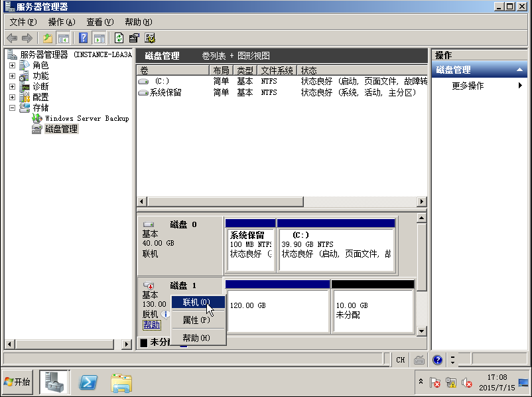Show hidden tray icons arrow

pyautogui.click(x=421, y=381)
